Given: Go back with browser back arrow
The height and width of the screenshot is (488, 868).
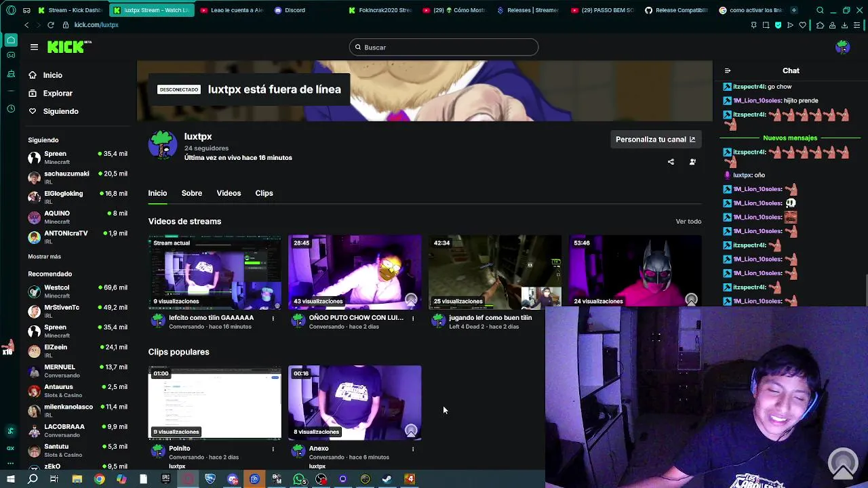Looking at the screenshot, I should pos(26,25).
